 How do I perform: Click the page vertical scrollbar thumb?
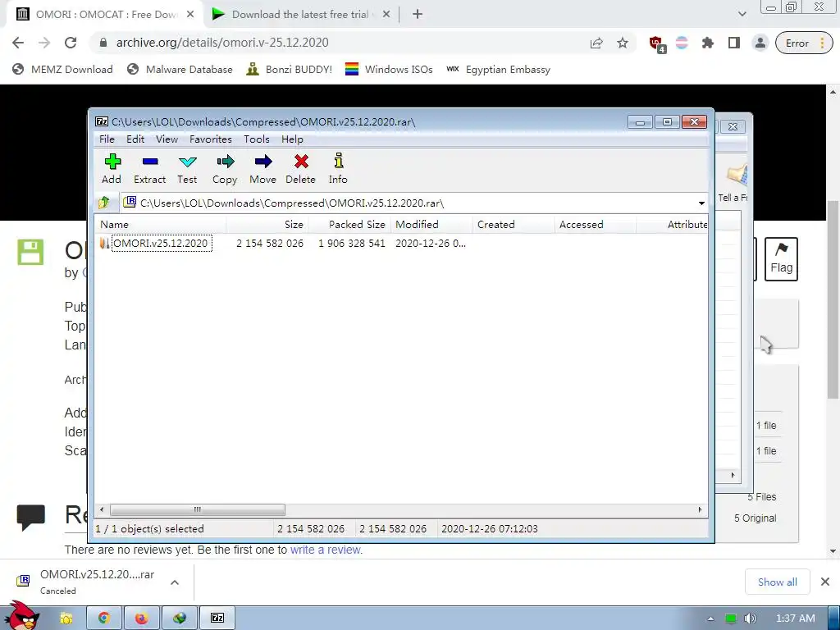coord(833,300)
